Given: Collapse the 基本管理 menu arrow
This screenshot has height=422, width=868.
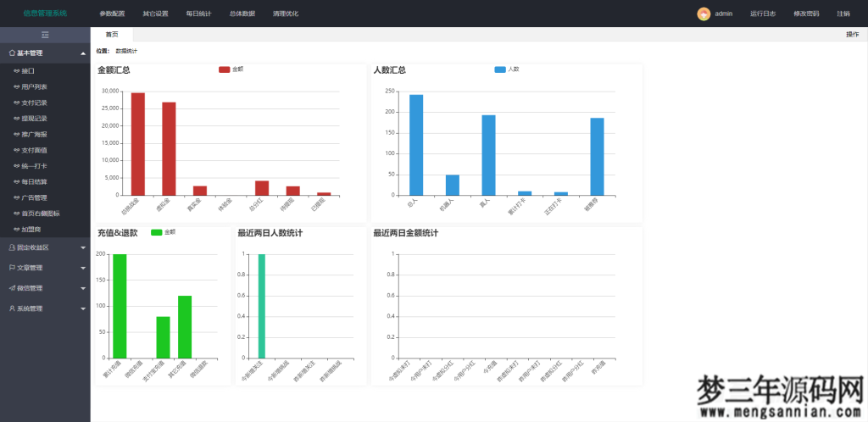Looking at the screenshot, I should click(82, 53).
